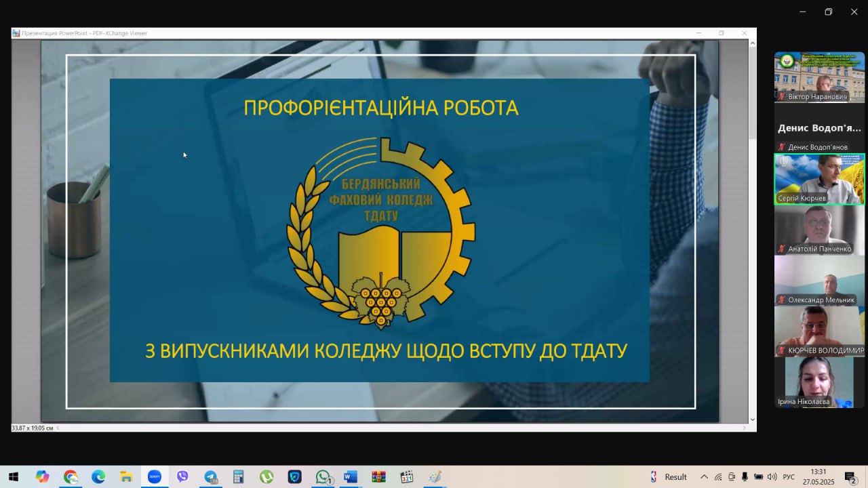Open the notification center with 2 alerts
Screen dimensions: 868x488
(x=850, y=476)
